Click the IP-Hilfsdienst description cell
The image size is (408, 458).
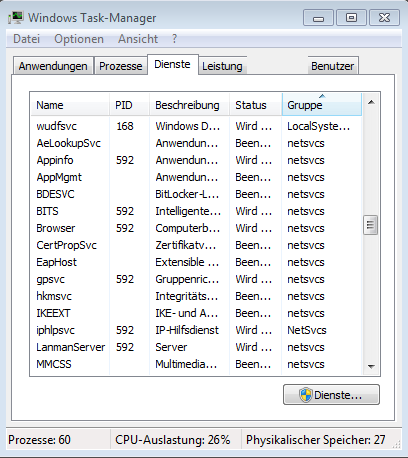[x=187, y=330]
